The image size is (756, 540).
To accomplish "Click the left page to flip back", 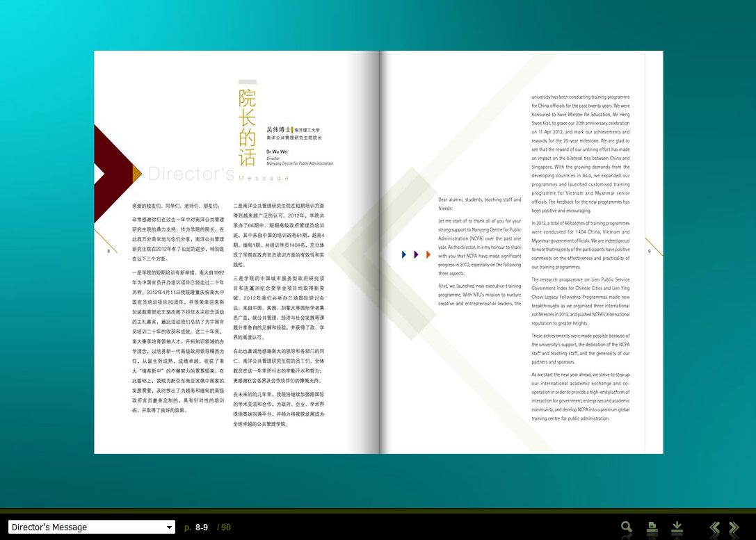I will [236, 252].
